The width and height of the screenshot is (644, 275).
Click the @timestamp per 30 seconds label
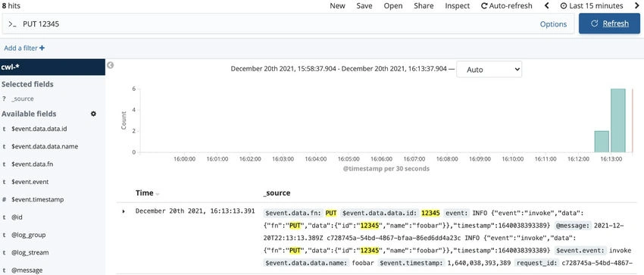click(386, 169)
